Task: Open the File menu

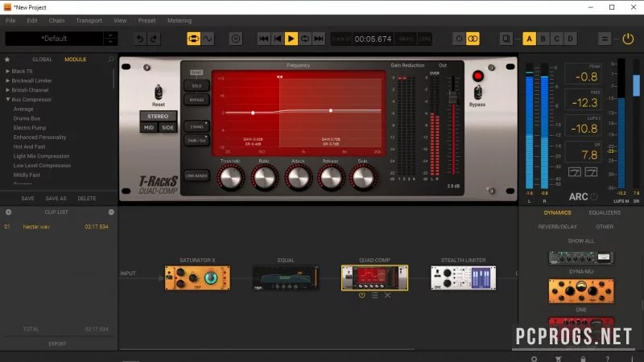Action: point(10,21)
